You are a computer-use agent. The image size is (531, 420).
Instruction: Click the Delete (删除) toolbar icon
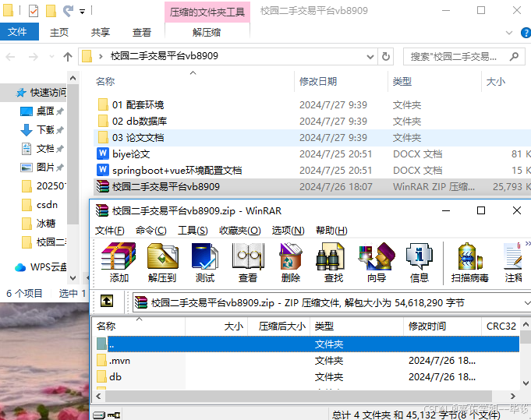pyautogui.click(x=291, y=263)
